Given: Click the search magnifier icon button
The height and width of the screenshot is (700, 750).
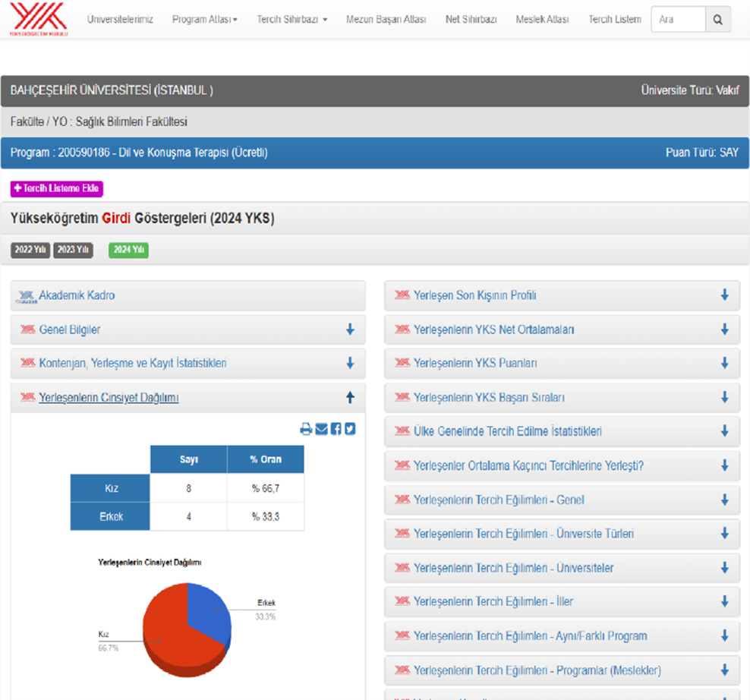Looking at the screenshot, I should tap(718, 20).
